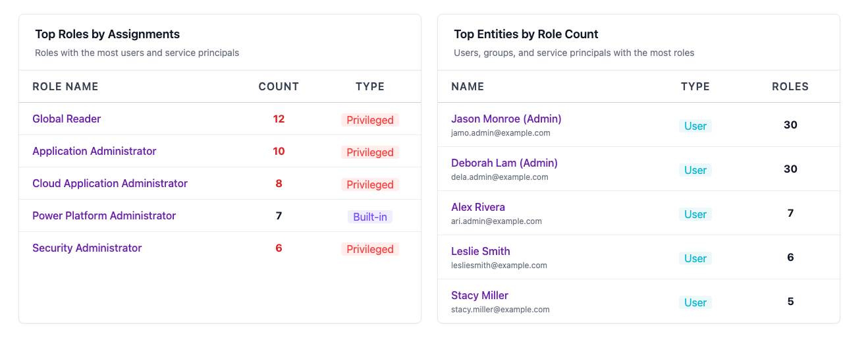Click the Application Administrator role
The height and width of the screenshot is (338, 868).
click(x=94, y=152)
